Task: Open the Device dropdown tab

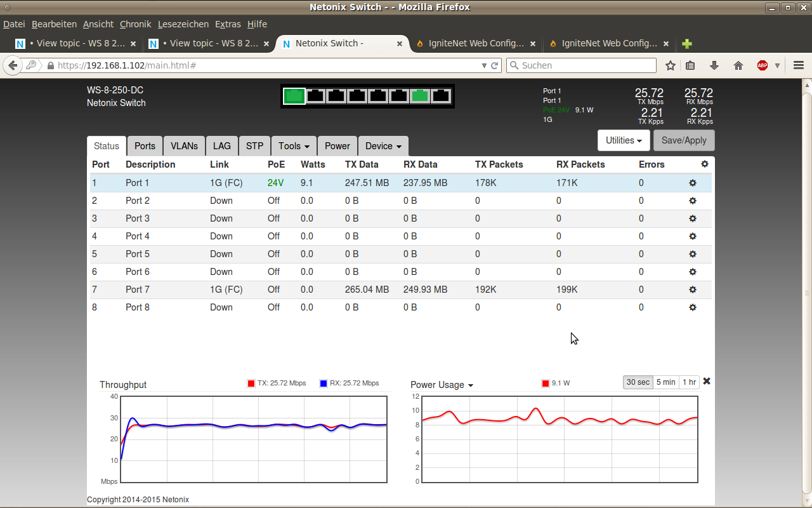Action: 383,146
